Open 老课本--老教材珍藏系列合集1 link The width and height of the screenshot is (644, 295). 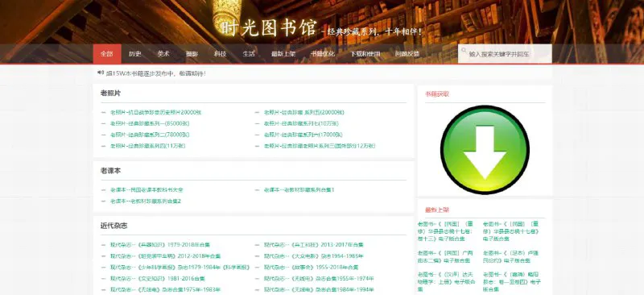(299, 190)
